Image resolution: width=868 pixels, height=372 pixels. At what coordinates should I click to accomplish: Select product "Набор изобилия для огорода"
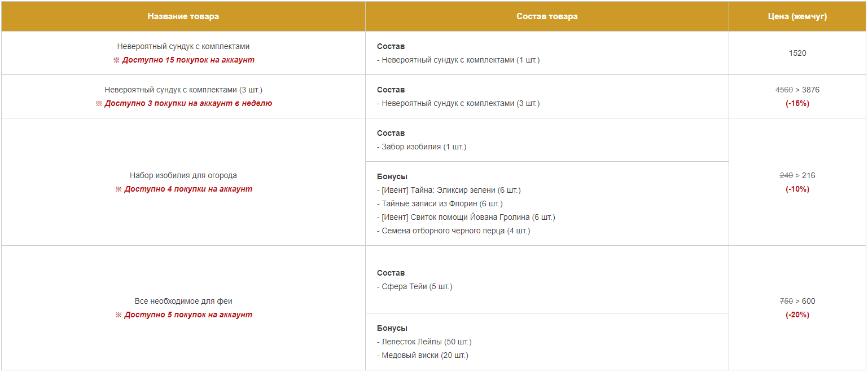tap(183, 175)
